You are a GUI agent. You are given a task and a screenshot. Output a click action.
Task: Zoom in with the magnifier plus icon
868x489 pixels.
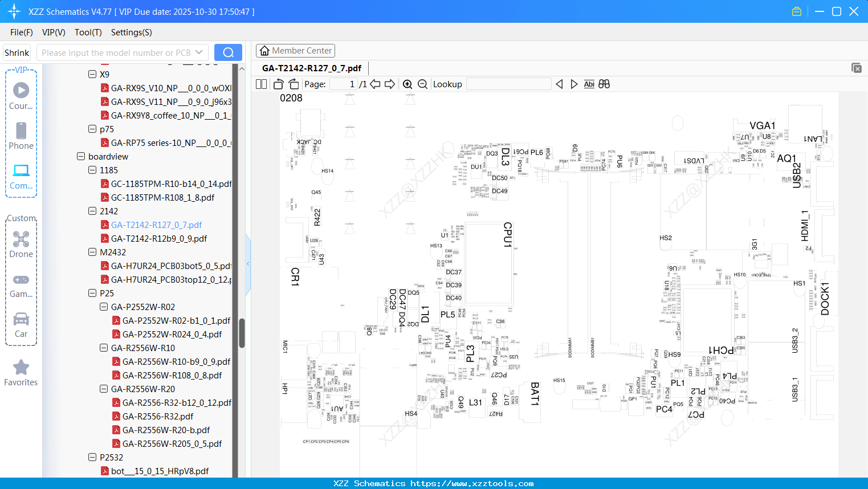pyautogui.click(x=407, y=84)
